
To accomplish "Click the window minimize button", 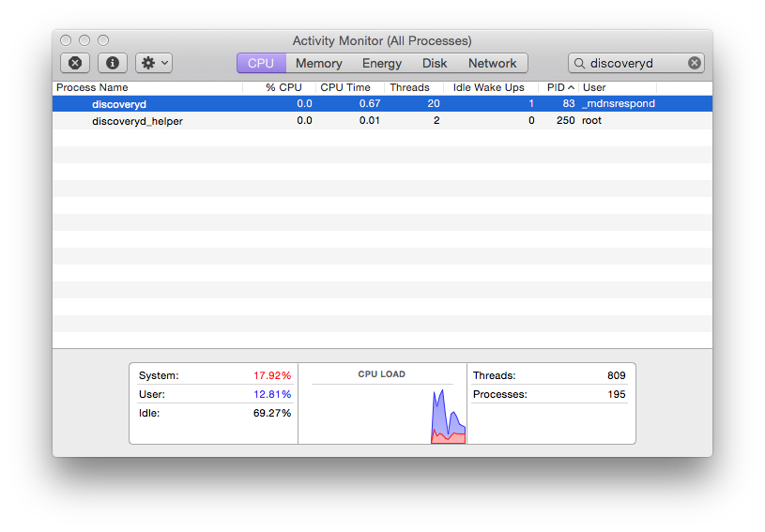I will [84, 40].
